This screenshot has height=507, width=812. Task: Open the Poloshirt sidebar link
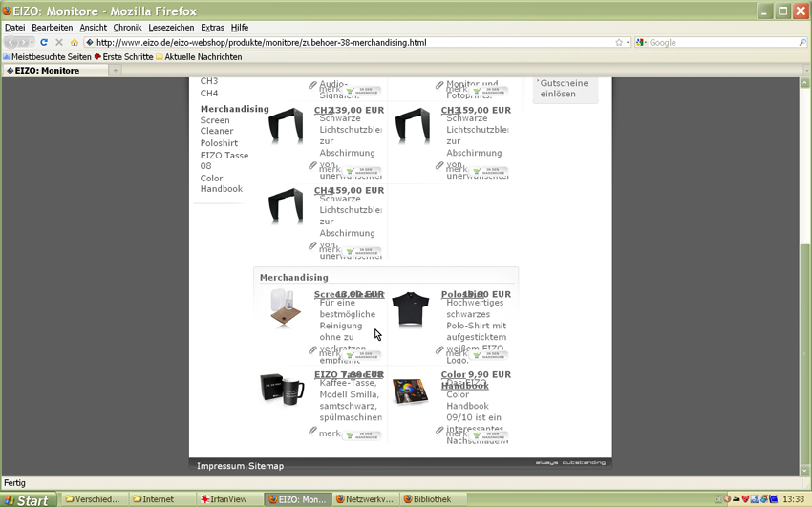(219, 143)
